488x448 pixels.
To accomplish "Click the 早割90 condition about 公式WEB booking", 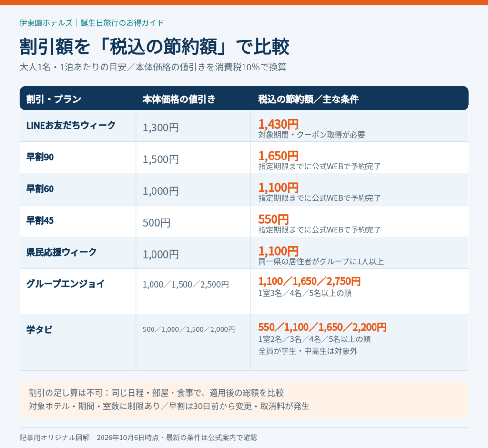I will point(320,166).
